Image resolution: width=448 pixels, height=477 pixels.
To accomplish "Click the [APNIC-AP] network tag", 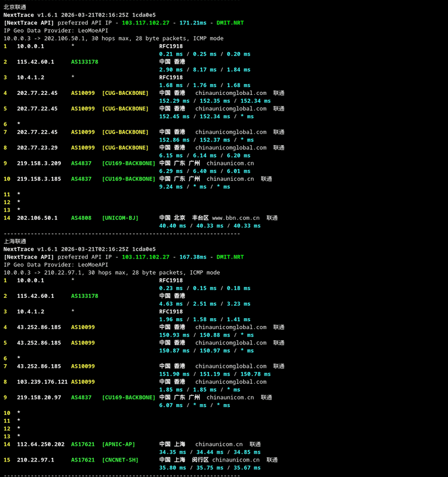I will 118,444.
